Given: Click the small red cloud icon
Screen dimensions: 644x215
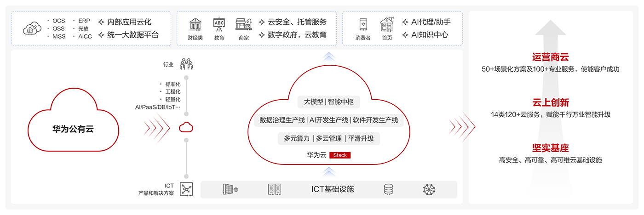Looking at the screenshot, I should (x=186, y=127).
